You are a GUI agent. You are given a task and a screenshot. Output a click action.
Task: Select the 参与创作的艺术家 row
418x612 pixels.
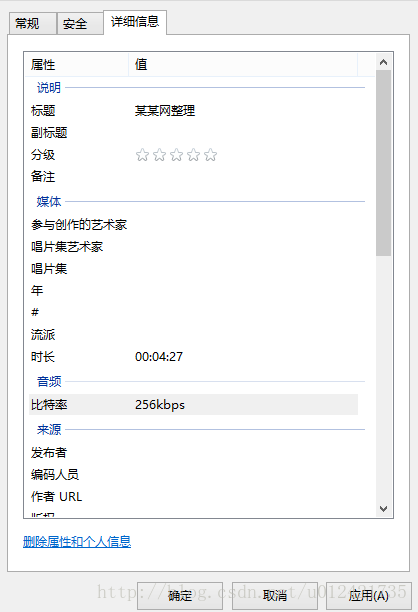click(193, 225)
